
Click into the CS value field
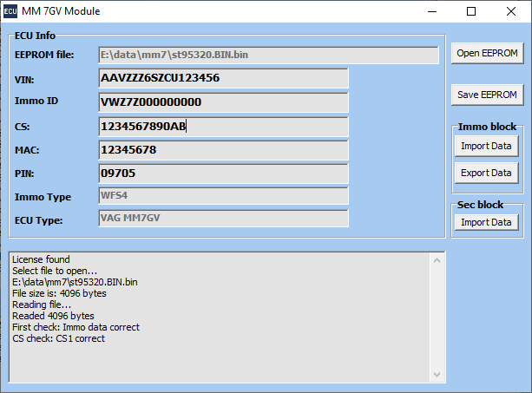point(224,127)
